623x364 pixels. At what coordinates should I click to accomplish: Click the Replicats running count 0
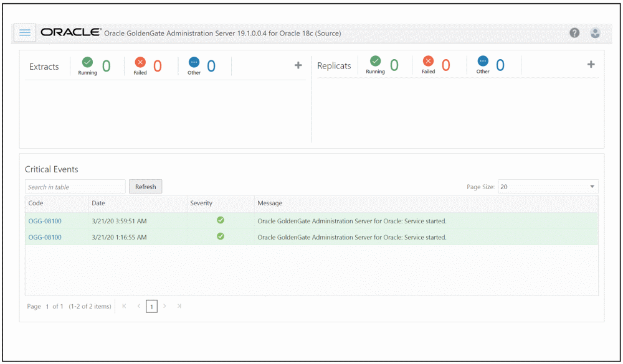pos(394,65)
